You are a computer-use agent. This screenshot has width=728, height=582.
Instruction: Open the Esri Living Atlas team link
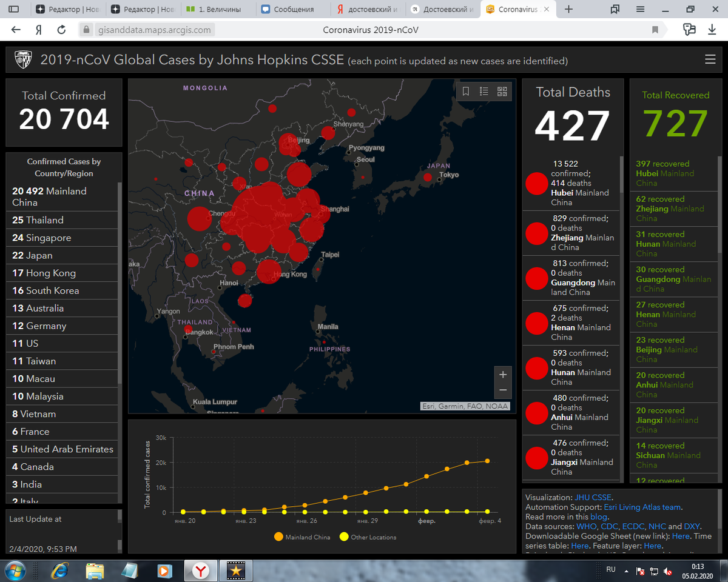coord(642,507)
